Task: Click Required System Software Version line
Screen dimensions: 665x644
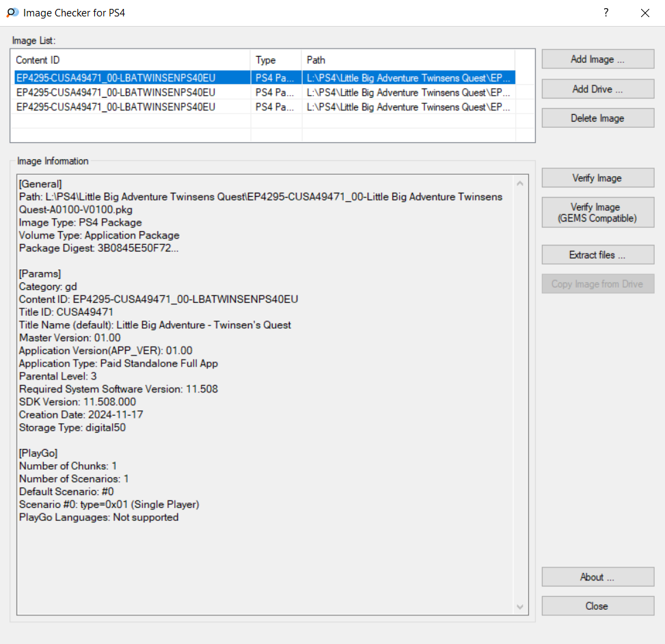Action: (x=118, y=389)
